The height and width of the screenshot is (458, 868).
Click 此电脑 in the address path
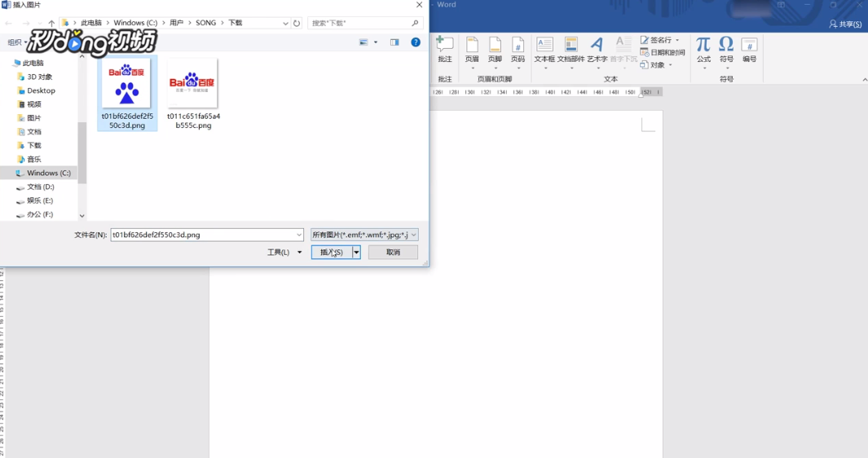91,23
